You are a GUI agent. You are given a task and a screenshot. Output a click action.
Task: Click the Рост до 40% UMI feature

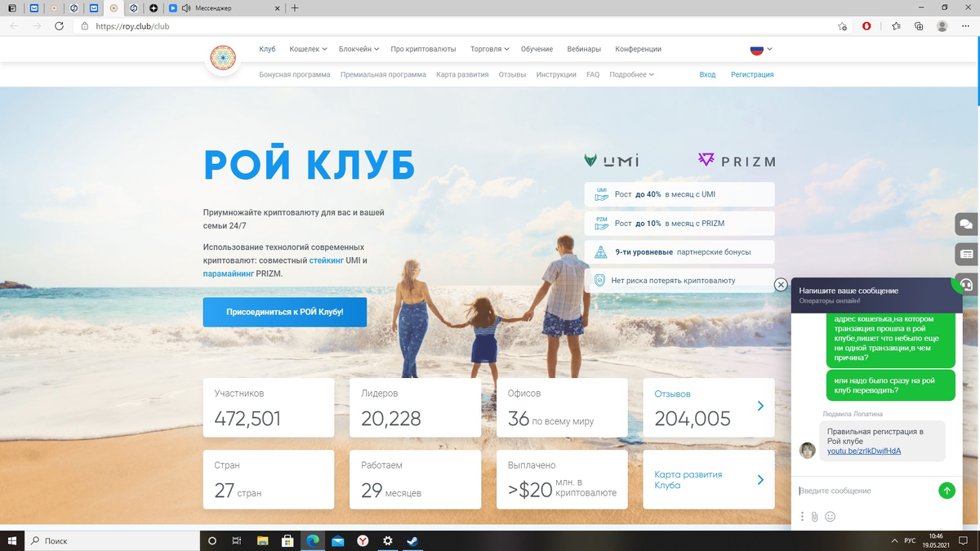(679, 194)
